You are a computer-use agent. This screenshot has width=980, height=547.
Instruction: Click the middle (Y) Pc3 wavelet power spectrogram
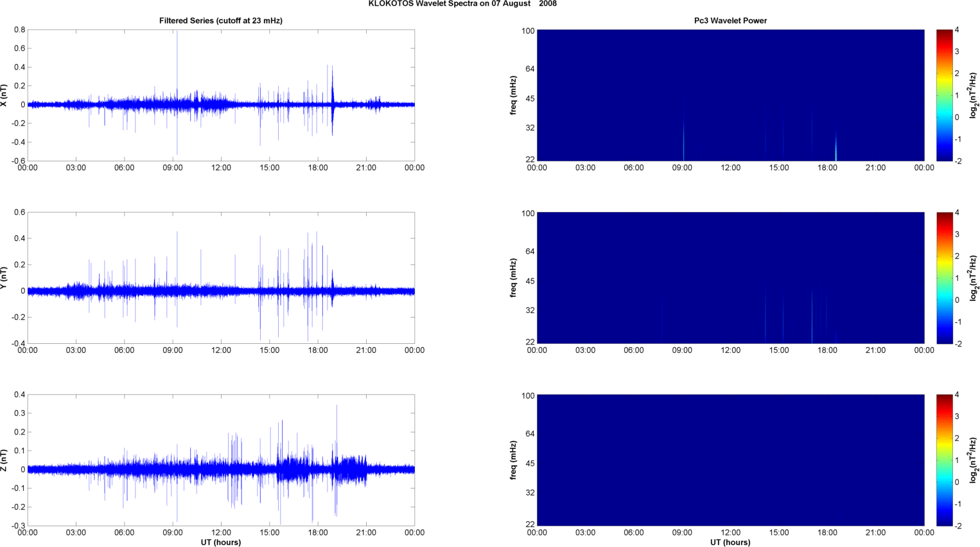(x=730, y=278)
